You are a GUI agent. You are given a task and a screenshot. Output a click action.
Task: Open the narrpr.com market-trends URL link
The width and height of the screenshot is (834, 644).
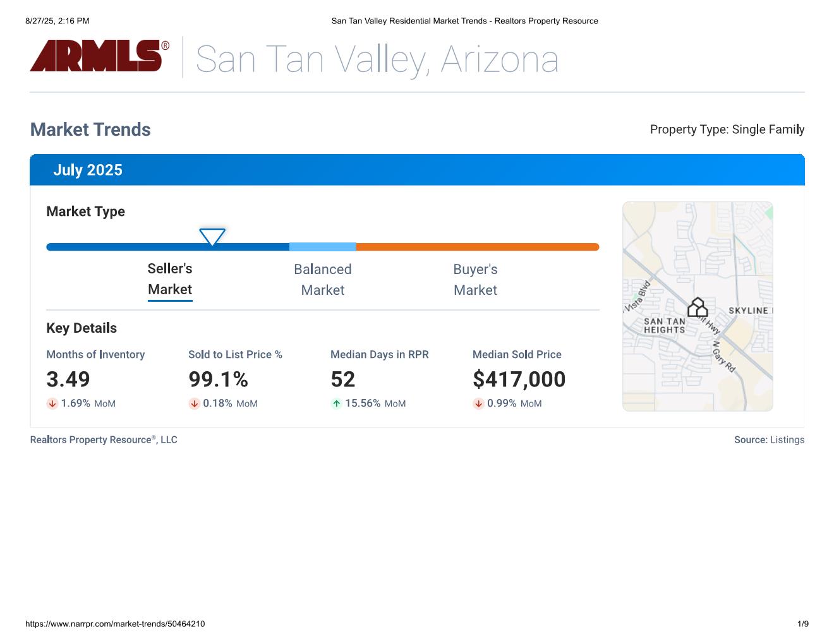tap(114, 624)
